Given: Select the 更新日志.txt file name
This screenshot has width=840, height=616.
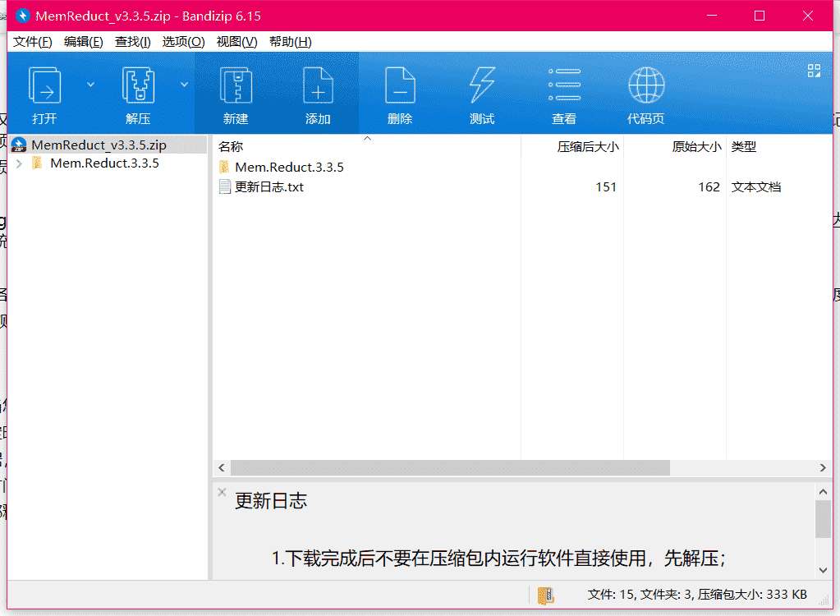Looking at the screenshot, I should click(x=269, y=187).
